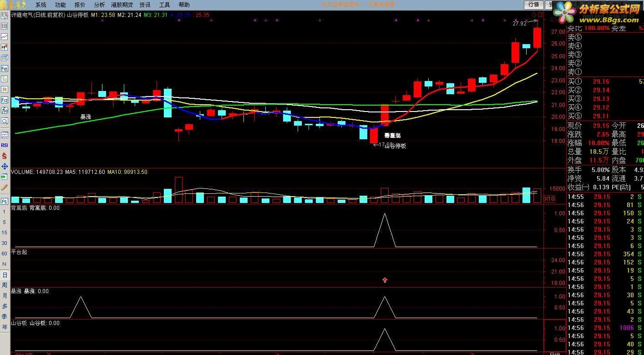644x355 pixels.
Task: Open the sector tree structure icon
Action: tap(5, 79)
